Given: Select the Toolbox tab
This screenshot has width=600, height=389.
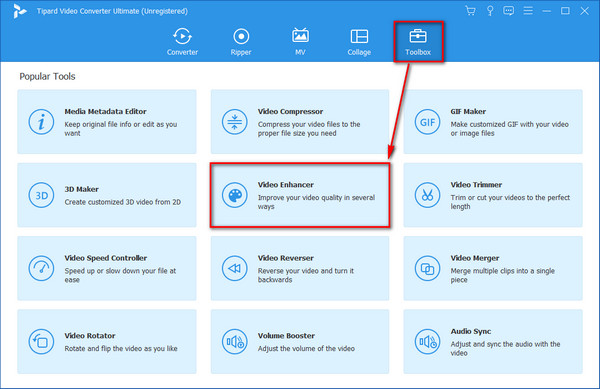Looking at the screenshot, I should [x=418, y=41].
